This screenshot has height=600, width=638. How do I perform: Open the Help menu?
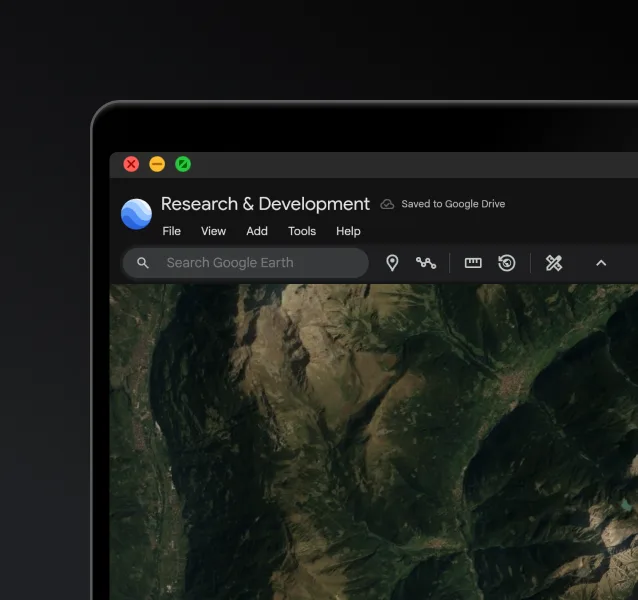pos(348,231)
